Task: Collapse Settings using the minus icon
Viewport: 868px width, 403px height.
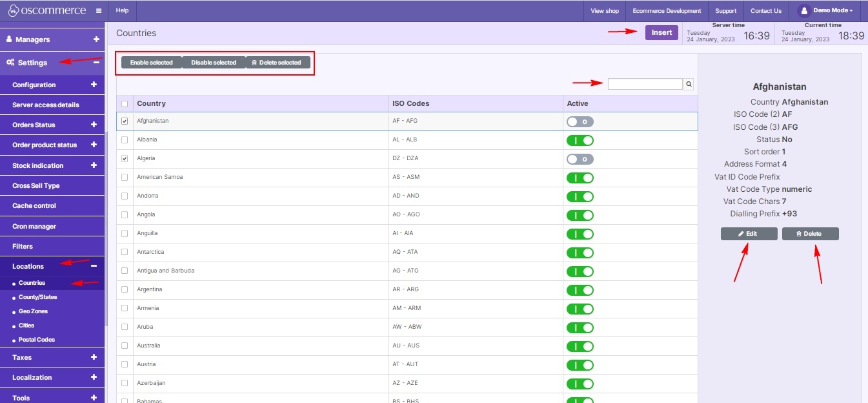Action: pyautogui.click(x=96, y=63)
